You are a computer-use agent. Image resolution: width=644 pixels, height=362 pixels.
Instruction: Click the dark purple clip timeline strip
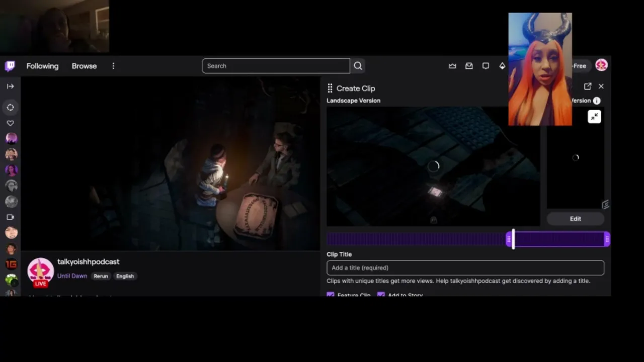click(x=416, y=239)
